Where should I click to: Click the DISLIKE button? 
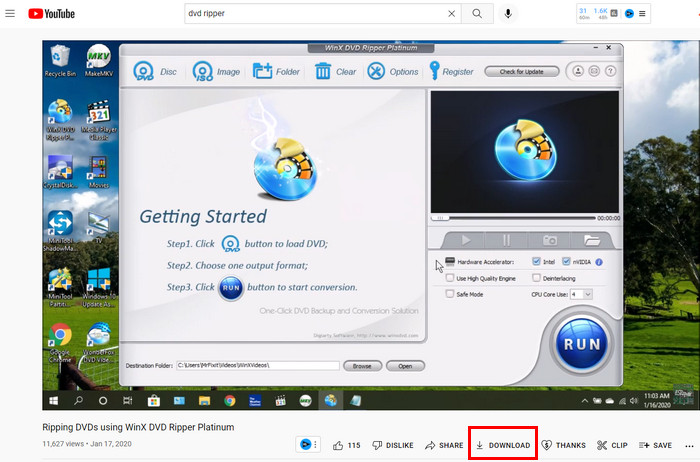(393, 445)
